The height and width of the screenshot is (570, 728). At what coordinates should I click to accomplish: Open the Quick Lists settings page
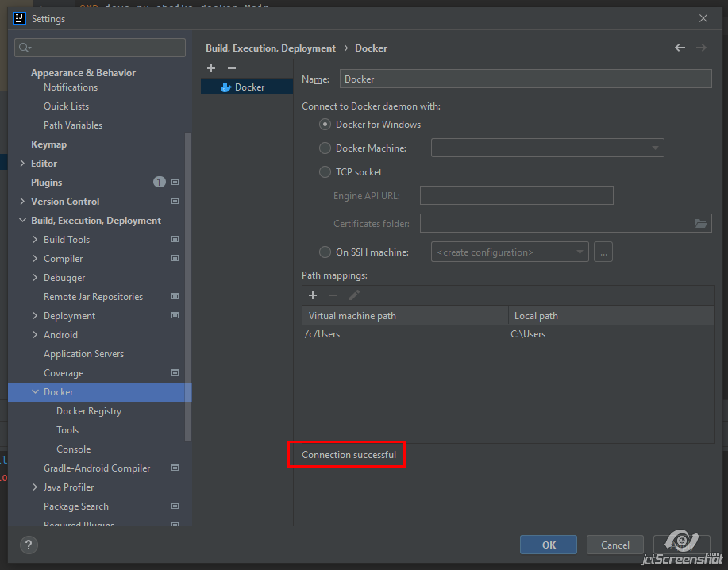tap(66, 106)
